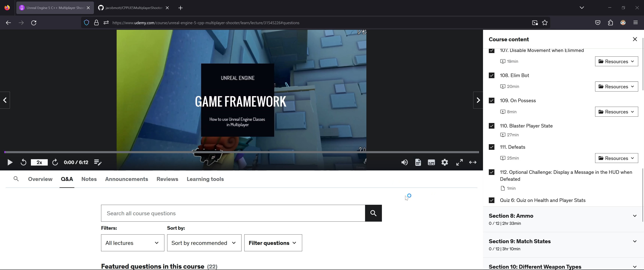Open the transcript panel

tap(418, 162)
